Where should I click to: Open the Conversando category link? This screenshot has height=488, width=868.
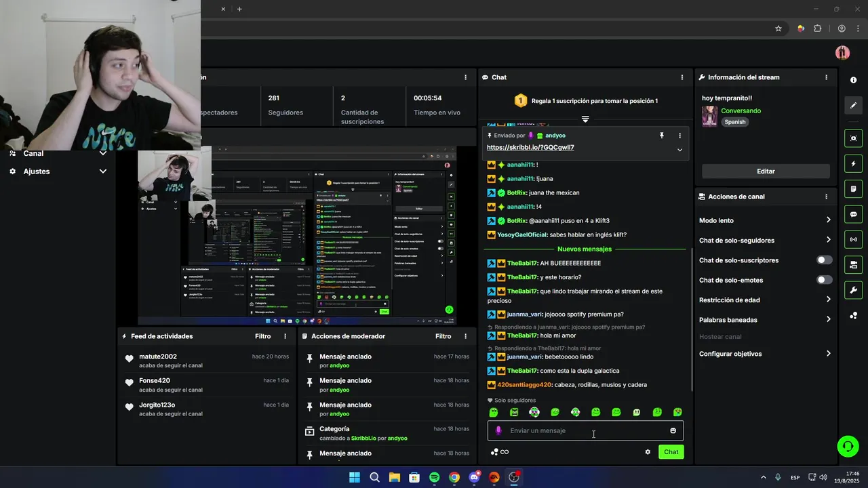point(741,110)
